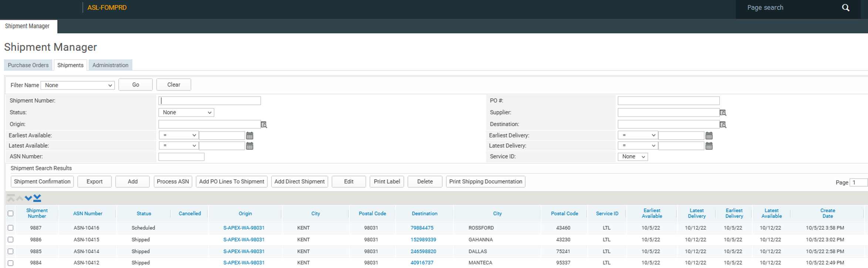Click the Export button
Screen dimensions: 868x268
[x=94, y=182]
